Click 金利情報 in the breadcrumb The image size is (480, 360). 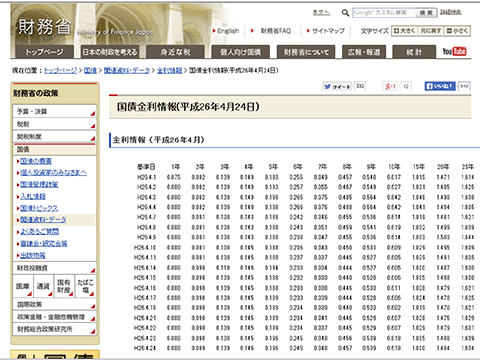coord(169,70)
